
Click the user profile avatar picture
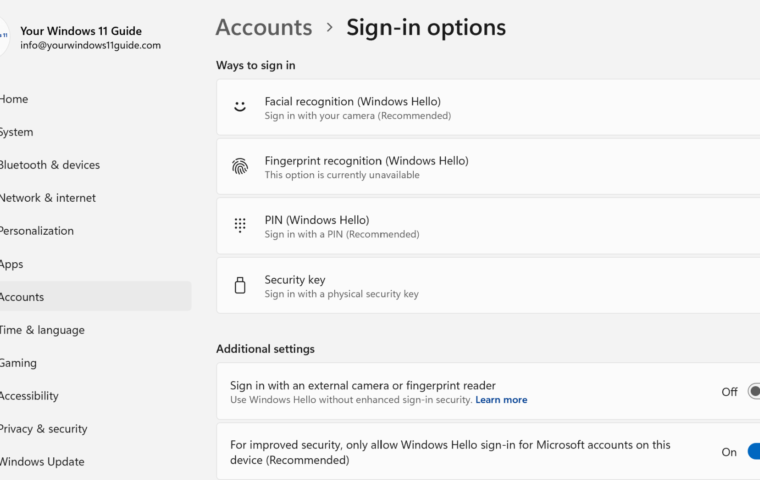pyautogui.click(x=4, y=36)
